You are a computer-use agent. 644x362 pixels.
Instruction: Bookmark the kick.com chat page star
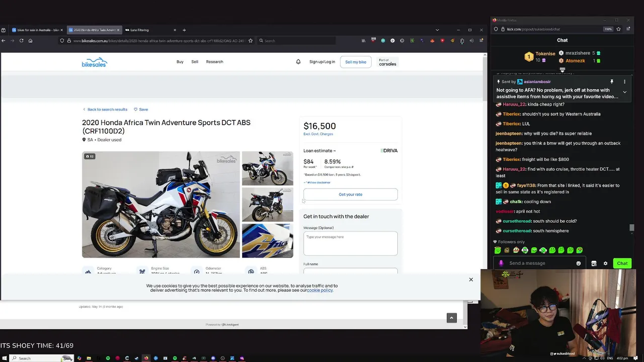tap(618, 29)
